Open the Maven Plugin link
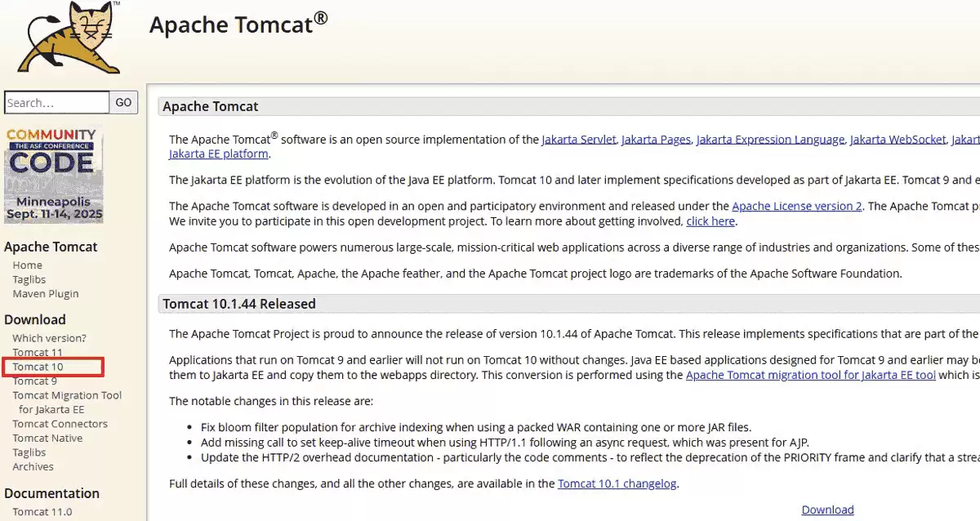 pyautogui.click(x=46, y=293)
